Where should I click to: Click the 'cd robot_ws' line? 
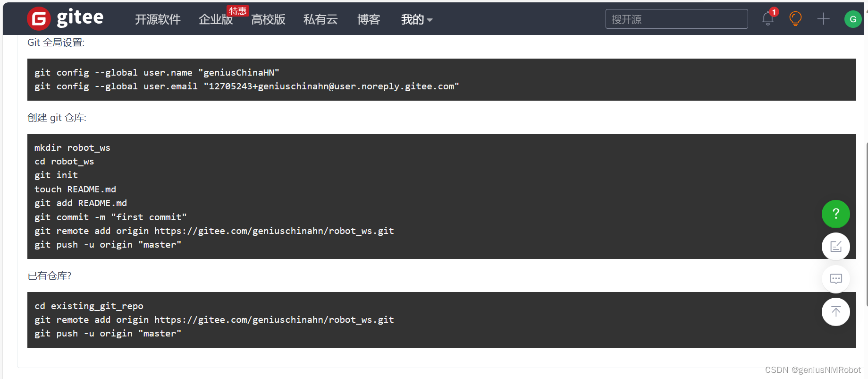pyautogui.click(x=64, y=161)
